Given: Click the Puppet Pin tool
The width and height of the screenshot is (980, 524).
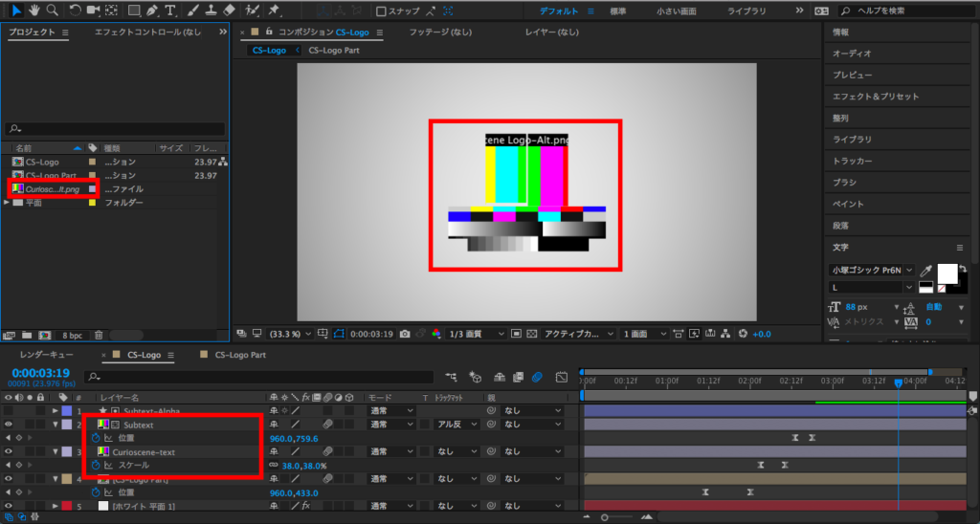Looking at the screenshot, I should tap(275, 11).
